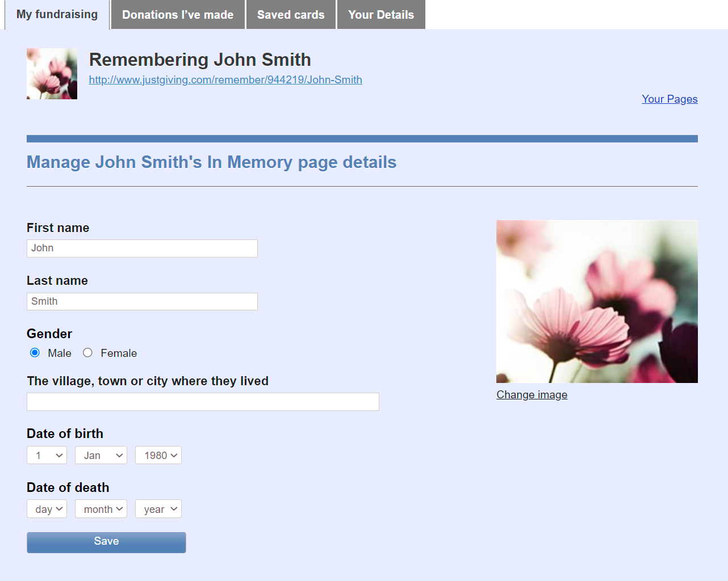728x581 pixels.
Task: Click the Change image link
Action: 532,395
